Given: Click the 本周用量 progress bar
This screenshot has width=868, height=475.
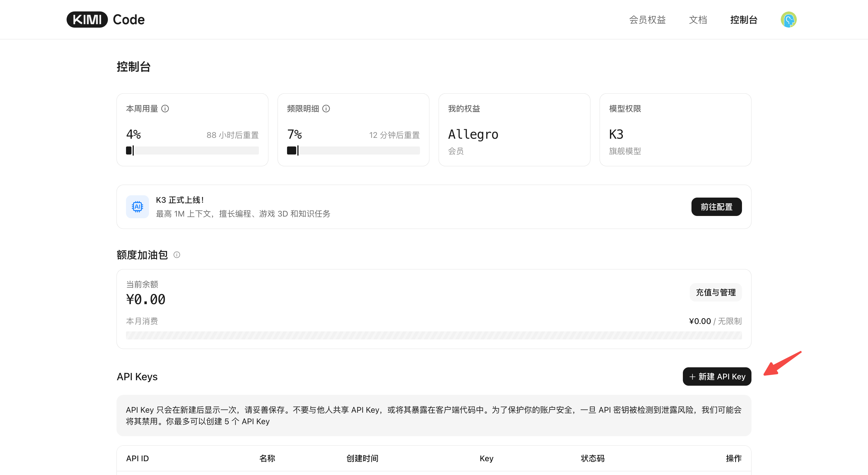Looking at the screenshot, I should click(192, 150).
